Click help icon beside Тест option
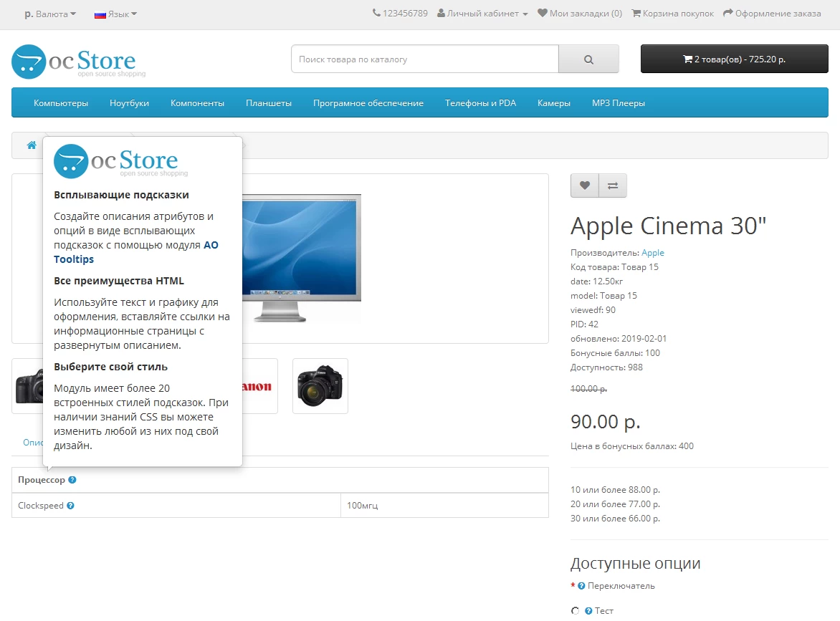The image size is (840, 621). click(x=588, y=611)
